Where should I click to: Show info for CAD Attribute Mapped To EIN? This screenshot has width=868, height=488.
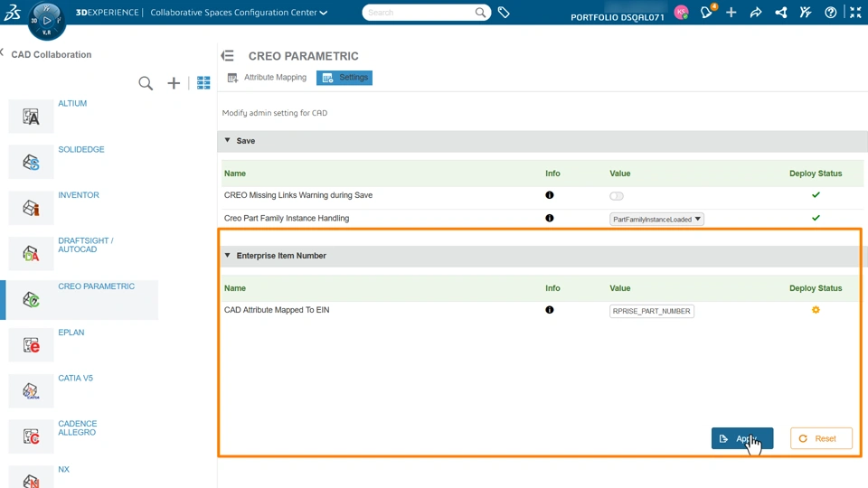pyautogui.click(x=549, y=310)
